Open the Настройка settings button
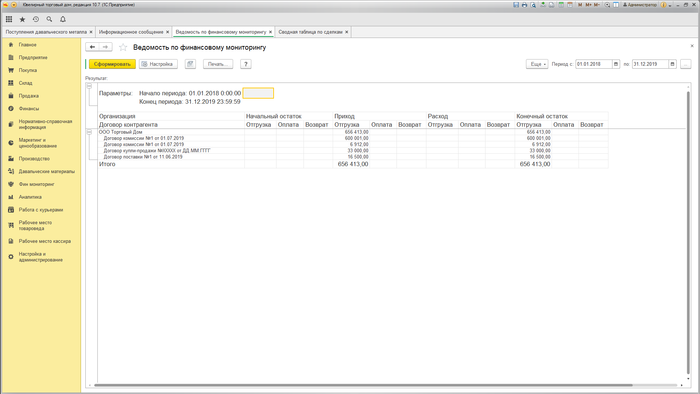The image size is (700, 394). (x=158, y=64)
